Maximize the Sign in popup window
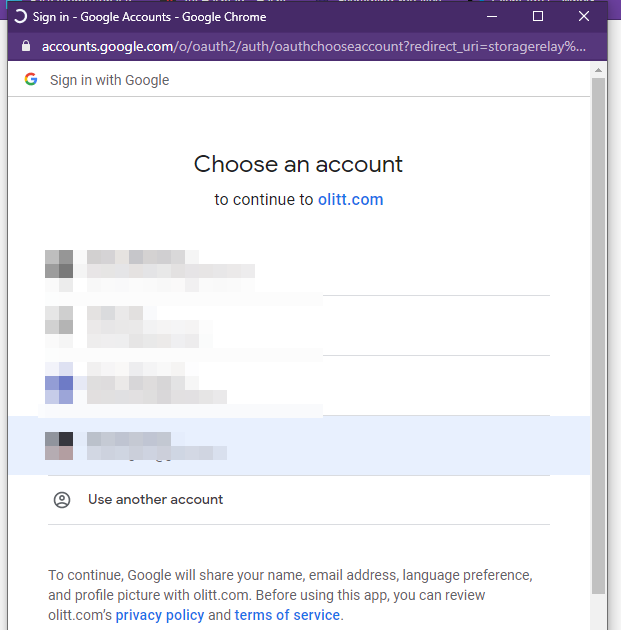This screenshot has width=621, height=630. (x=538, y=16)
